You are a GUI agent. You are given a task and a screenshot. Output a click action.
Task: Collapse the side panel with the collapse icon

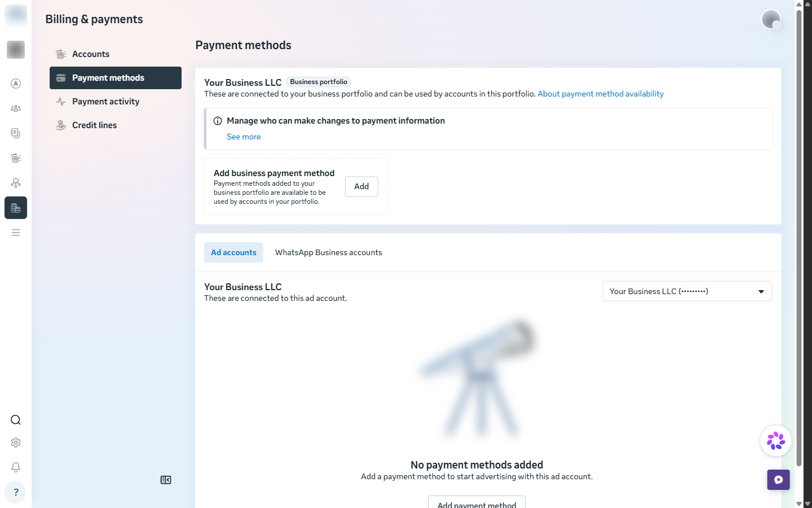click(166, 480)
